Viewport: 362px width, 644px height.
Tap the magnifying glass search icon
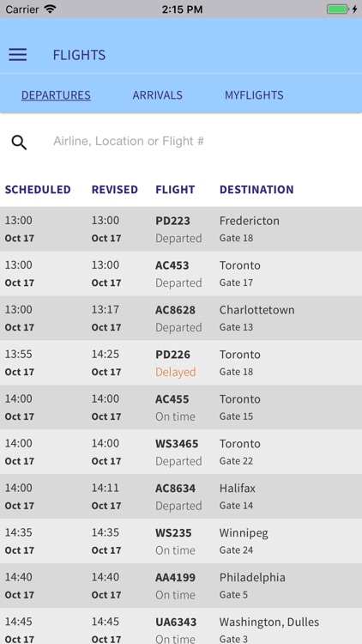[19, 143]
